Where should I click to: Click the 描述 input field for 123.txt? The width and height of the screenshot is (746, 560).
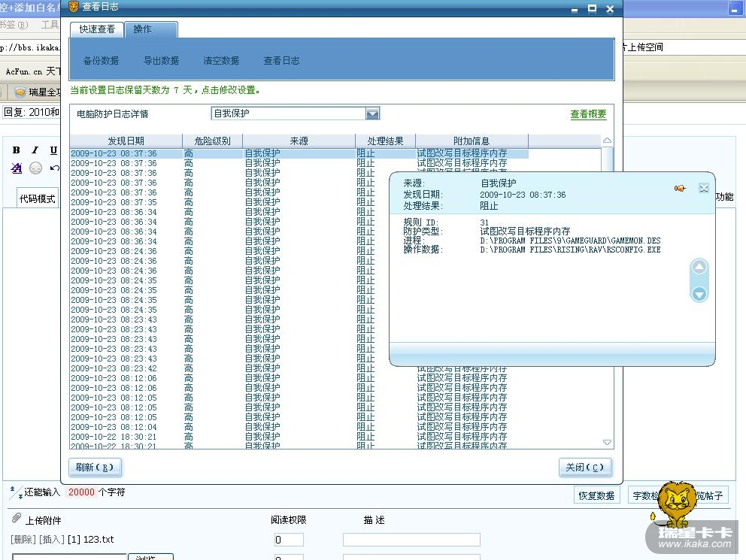click(x=411, y=540)
